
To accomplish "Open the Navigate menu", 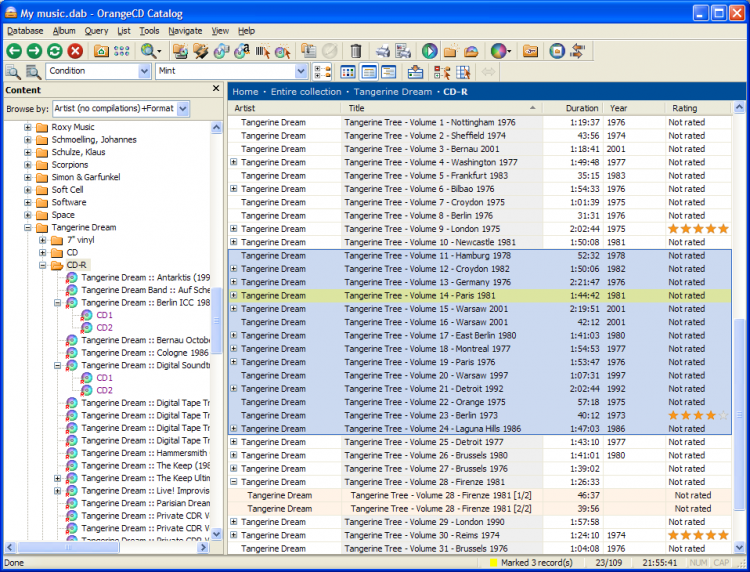I will coord(185,31).
